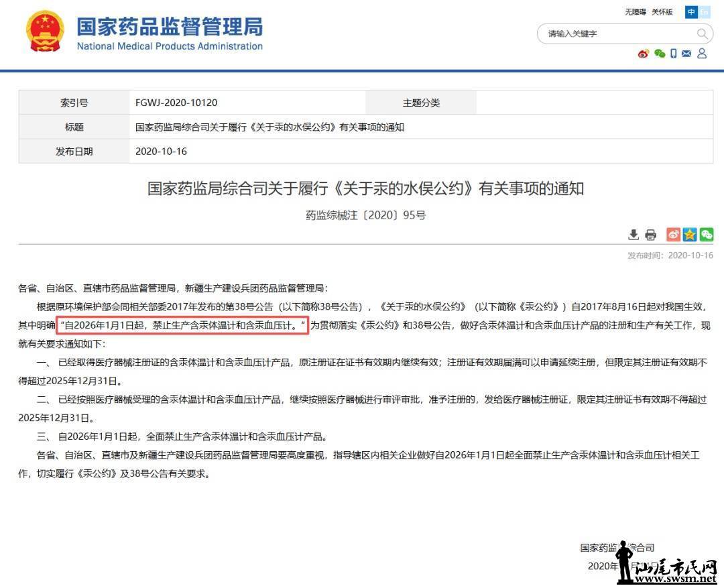Share the article to QQ Zone
Image resolution: width=724 pixels, height=588 pixels.
click(x=690, y=235)
